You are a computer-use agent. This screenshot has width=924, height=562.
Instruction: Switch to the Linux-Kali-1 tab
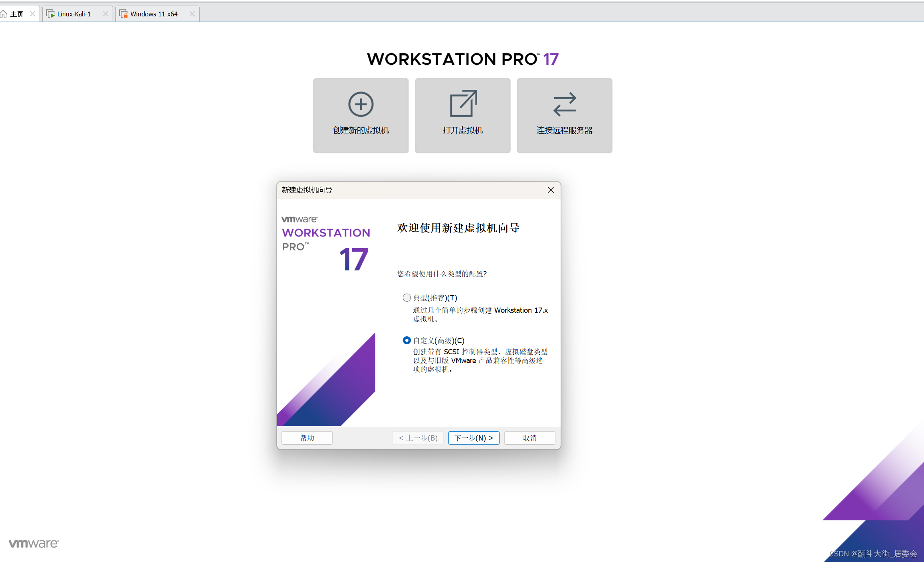(74, 14)
